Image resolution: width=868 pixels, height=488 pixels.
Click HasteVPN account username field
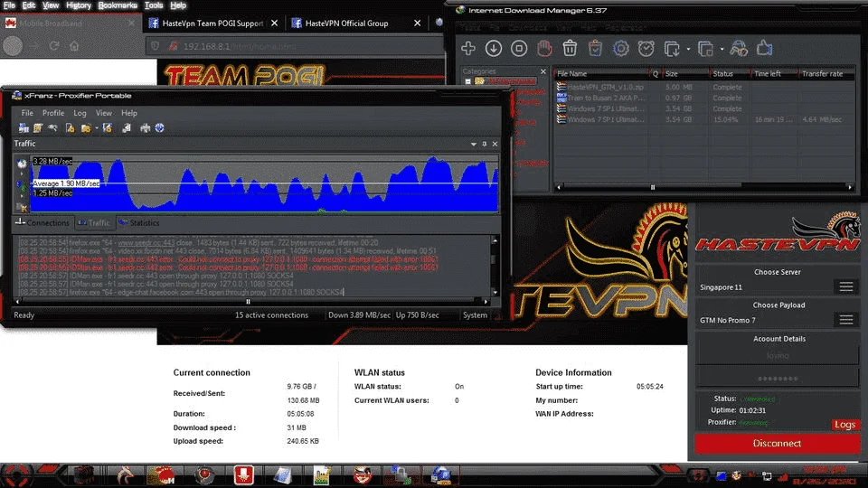(778, 356)
